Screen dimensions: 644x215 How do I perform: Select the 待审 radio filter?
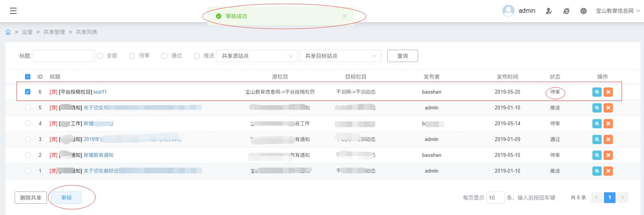click(132, 56)
